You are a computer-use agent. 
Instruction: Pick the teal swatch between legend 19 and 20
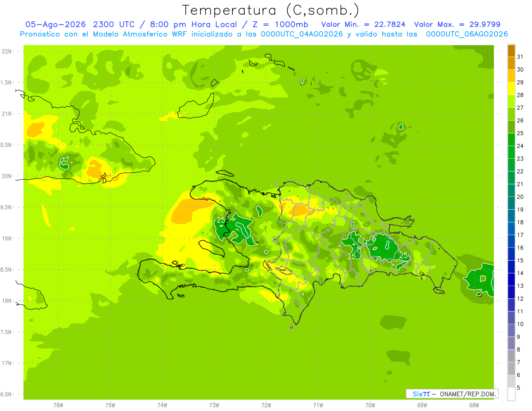[x=511, y=204]
